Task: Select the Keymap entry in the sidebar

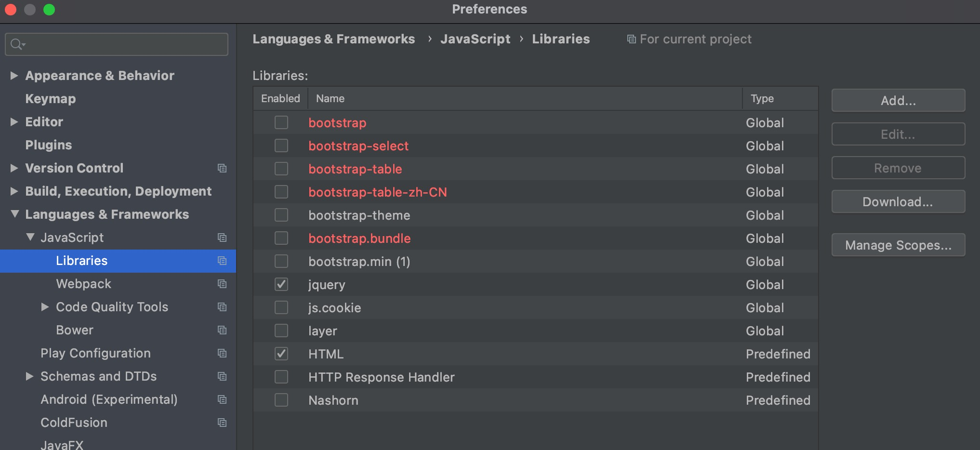Action: (x=50, y=98)
